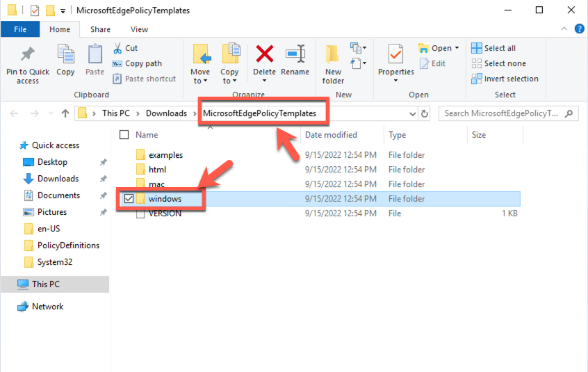Viewport: 588px width, 372px height.
Task: Click the Copy icon in Clipboard group
Action: [x=65, y=56]
